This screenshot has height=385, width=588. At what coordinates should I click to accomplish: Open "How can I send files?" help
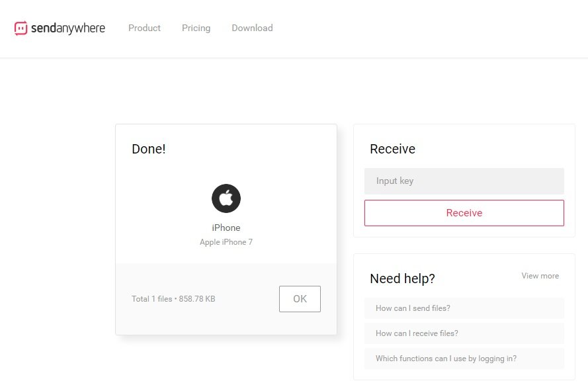pyautogui.click(x=464, y=308)
